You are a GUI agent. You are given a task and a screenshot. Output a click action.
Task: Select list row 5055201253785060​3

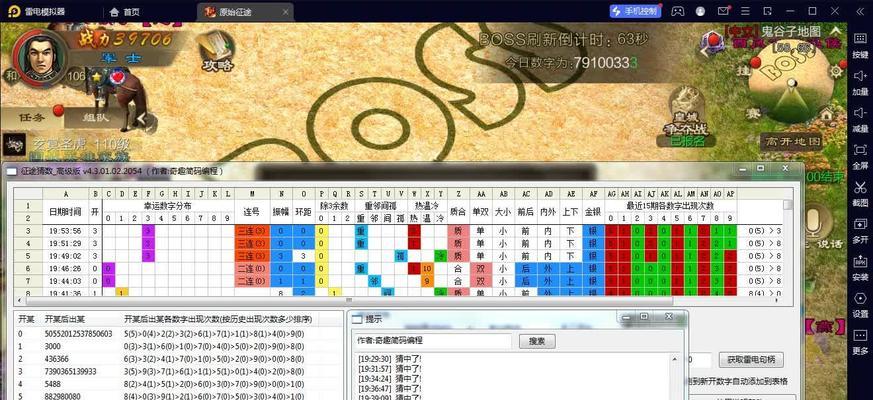pyautogui.click(x=178, y=334)
